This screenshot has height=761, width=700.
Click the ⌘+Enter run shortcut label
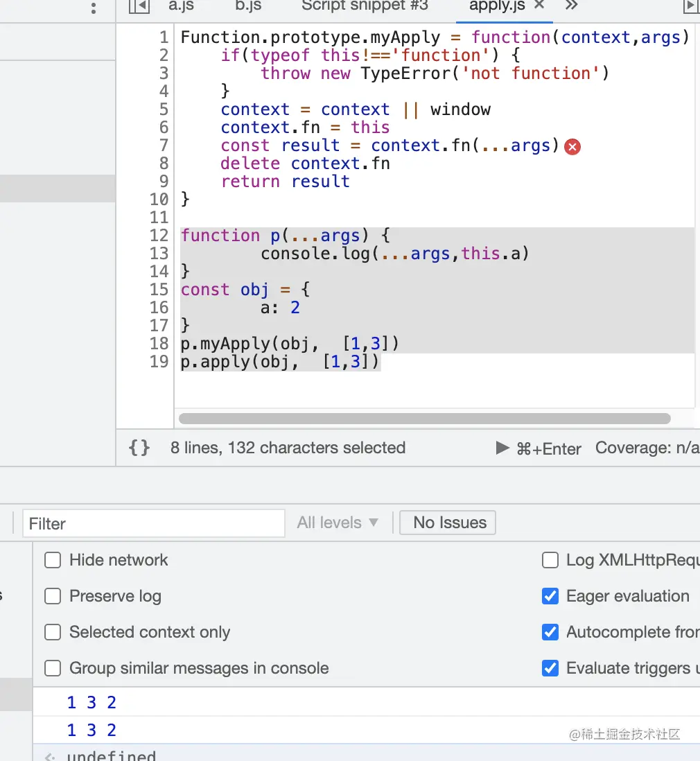(549, 449)
